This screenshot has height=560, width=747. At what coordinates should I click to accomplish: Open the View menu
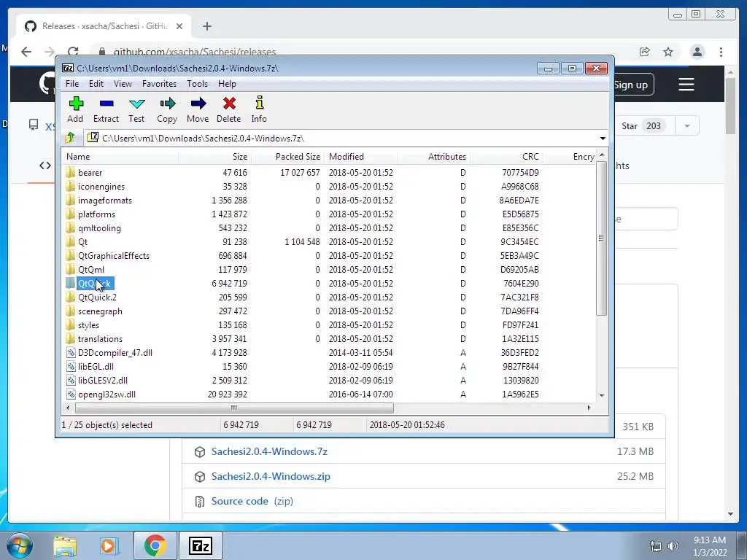123,84
